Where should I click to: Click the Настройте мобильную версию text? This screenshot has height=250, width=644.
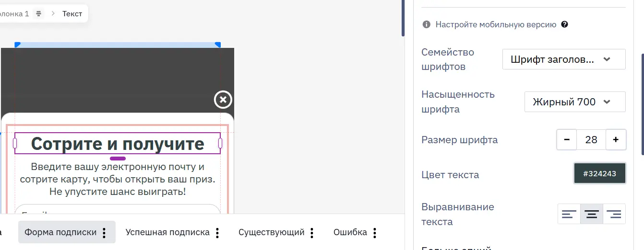click(496, 24)
